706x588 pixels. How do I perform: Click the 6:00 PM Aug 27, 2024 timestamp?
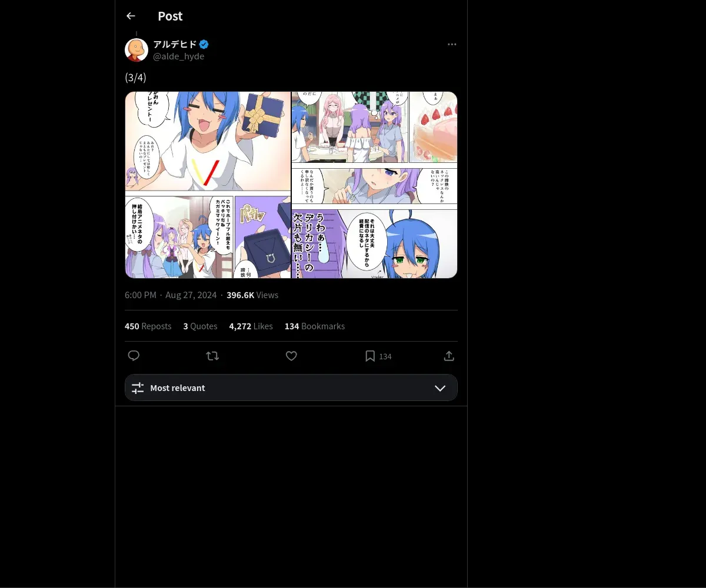[x=171, y=295]
